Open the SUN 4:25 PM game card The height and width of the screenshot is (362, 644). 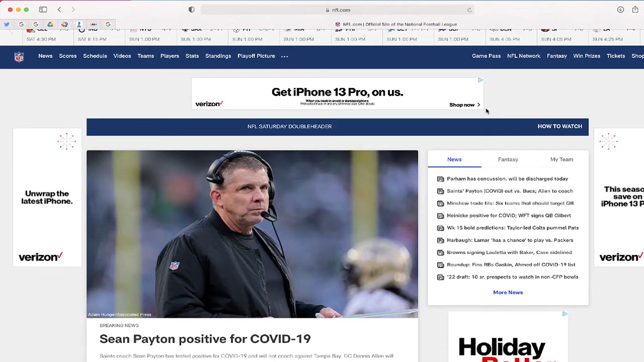click(614, 37)
